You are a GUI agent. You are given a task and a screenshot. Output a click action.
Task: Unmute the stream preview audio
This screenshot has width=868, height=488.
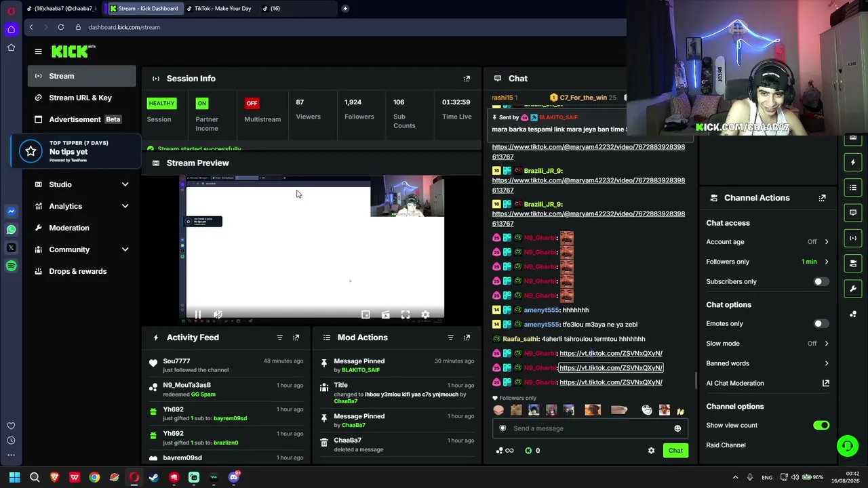pyautogui.click(x=218, y=314)
